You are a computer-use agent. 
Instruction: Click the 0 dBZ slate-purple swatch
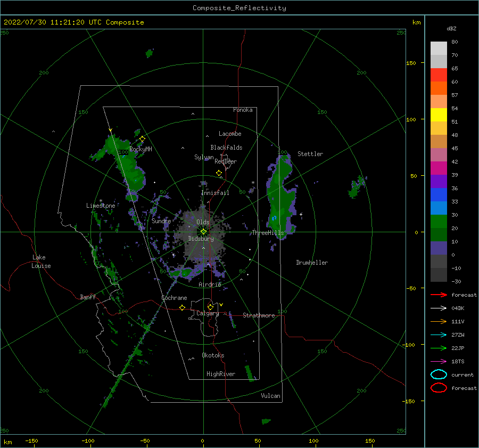click(x=439, y=248)
